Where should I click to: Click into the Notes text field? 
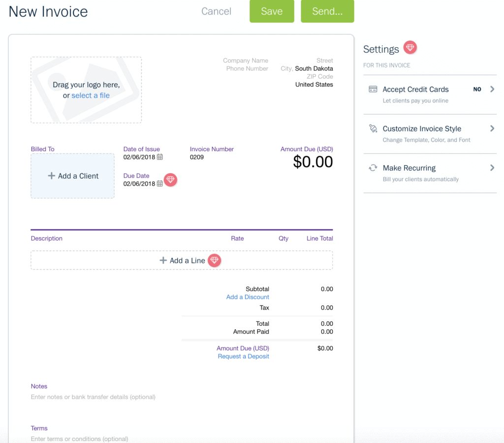click(x=93, y=397)
